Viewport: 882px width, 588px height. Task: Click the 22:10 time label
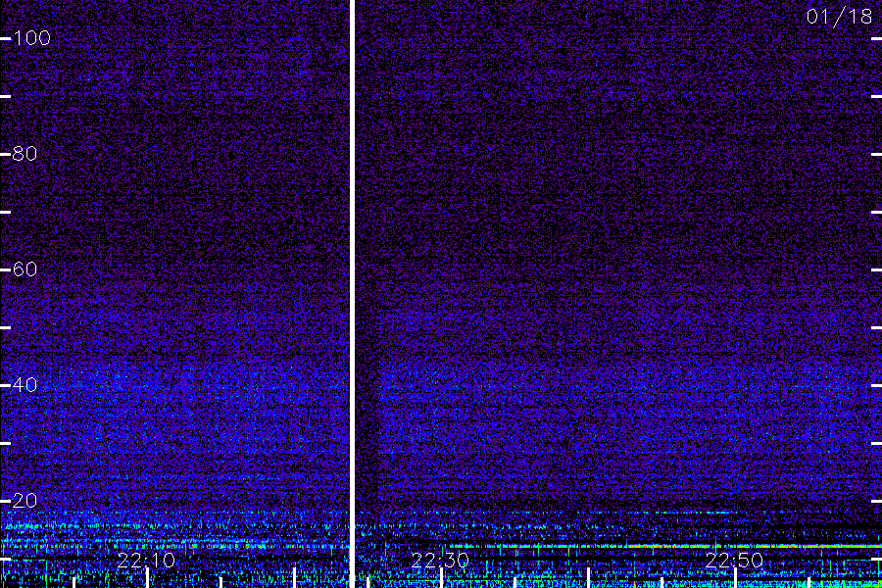146,561
